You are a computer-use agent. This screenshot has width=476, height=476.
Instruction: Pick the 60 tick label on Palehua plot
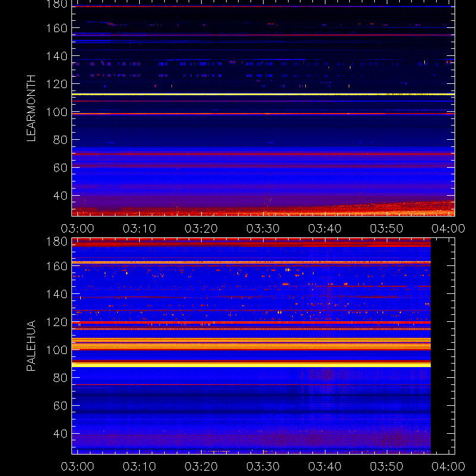[x=60, y=406]
